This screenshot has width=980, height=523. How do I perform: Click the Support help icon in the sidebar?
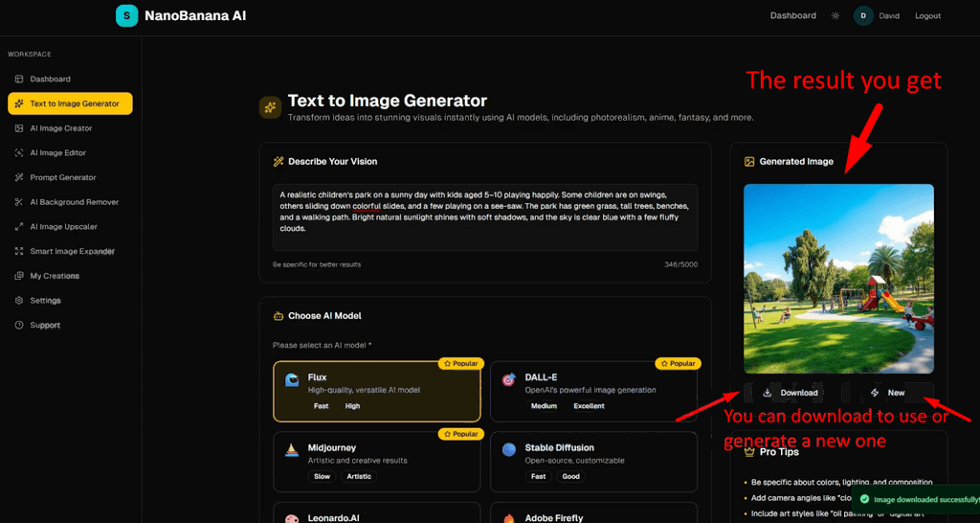point(19,326)
